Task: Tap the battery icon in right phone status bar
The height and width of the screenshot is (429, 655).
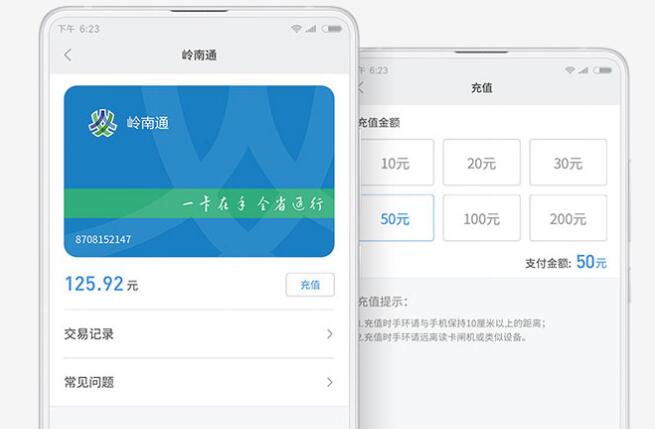Action: (x=603, y=70)
